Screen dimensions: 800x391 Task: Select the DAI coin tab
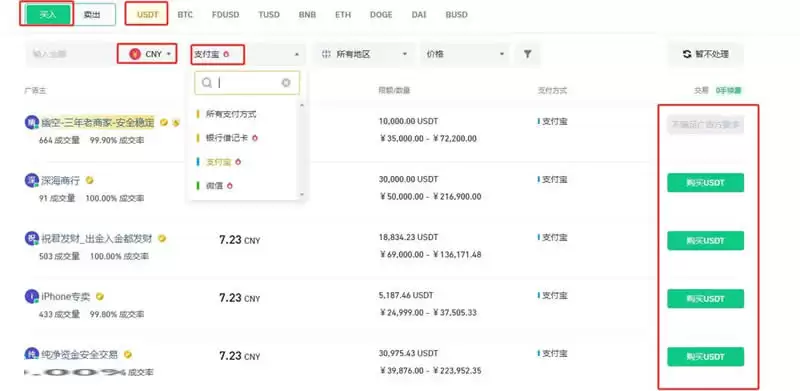click(419, 15)
